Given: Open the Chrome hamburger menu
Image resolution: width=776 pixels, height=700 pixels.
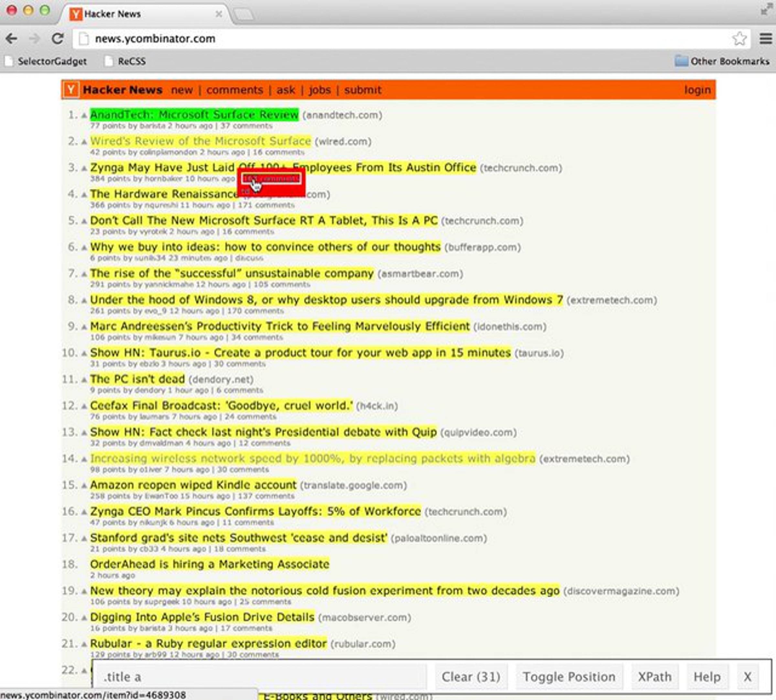Looking at the screenshot, I should [766, 38].
